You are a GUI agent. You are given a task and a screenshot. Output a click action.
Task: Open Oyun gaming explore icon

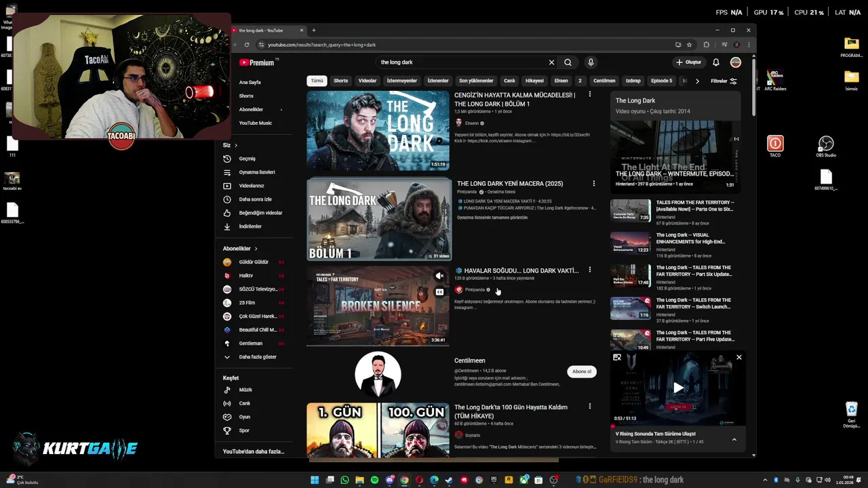click(227, 417)
